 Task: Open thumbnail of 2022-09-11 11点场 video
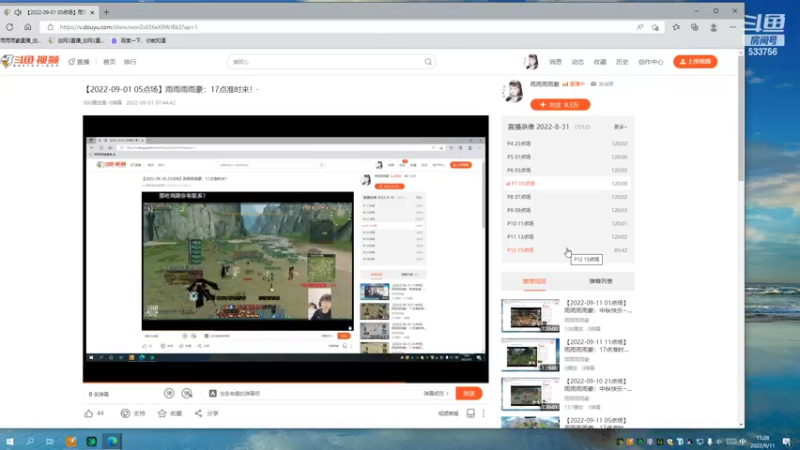coord(530,355)
